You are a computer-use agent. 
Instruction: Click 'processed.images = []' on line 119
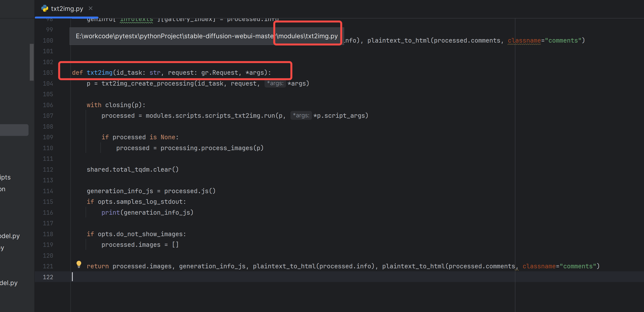[140, 244]
